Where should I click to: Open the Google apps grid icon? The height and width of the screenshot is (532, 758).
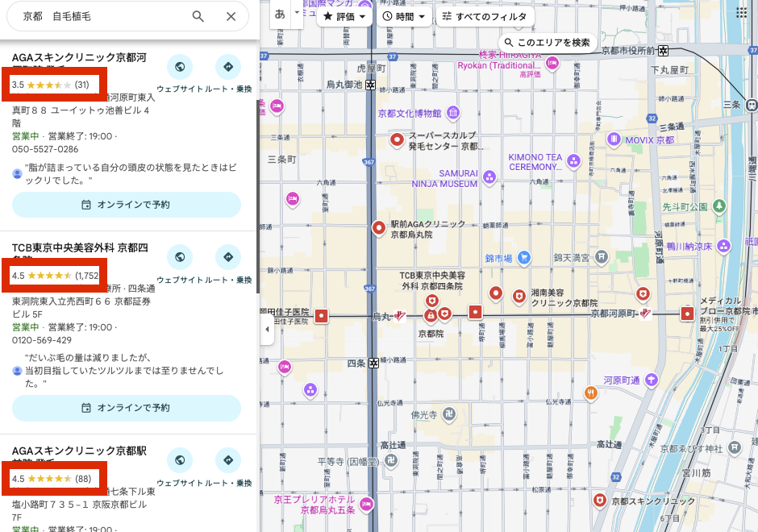coord(741,11)
